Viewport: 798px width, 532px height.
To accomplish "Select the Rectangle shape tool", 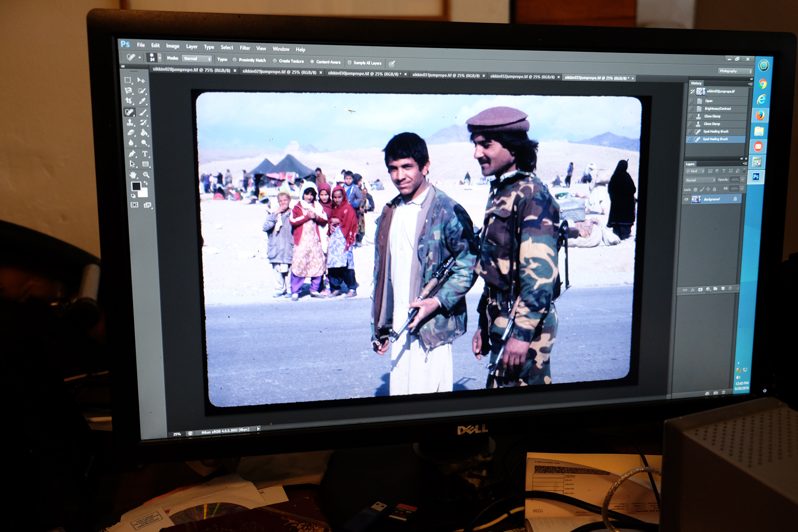I will click(x=146, y=164).
